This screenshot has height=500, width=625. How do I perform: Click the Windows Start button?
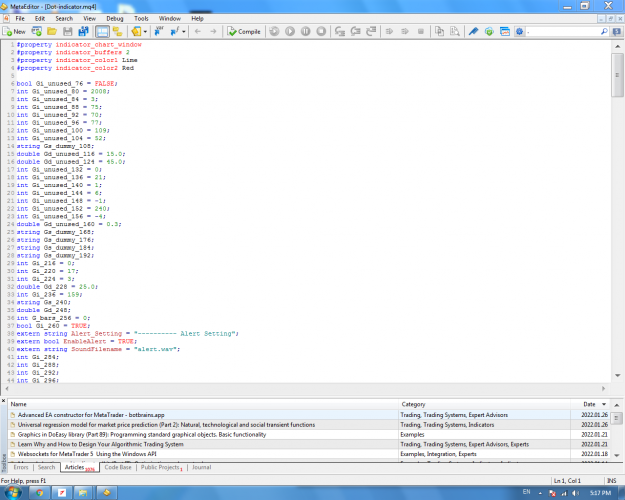pyautogui.click(x=13, y=492)
